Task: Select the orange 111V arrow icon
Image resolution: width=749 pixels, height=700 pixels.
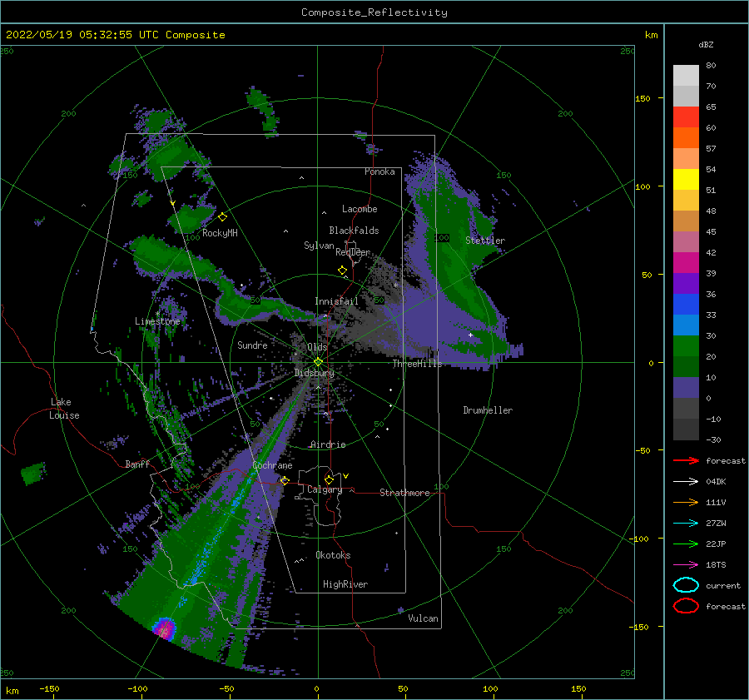Action: 686,502
